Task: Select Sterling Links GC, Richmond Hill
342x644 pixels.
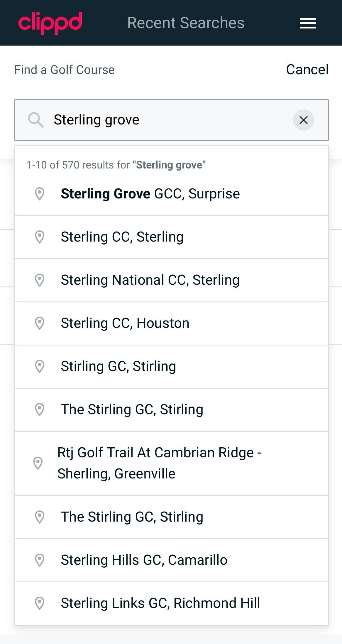Action: click(160, 603)
